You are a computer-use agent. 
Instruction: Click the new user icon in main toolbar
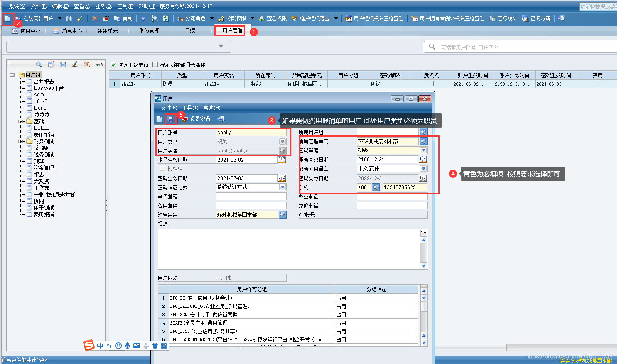(x=7, y=18)
